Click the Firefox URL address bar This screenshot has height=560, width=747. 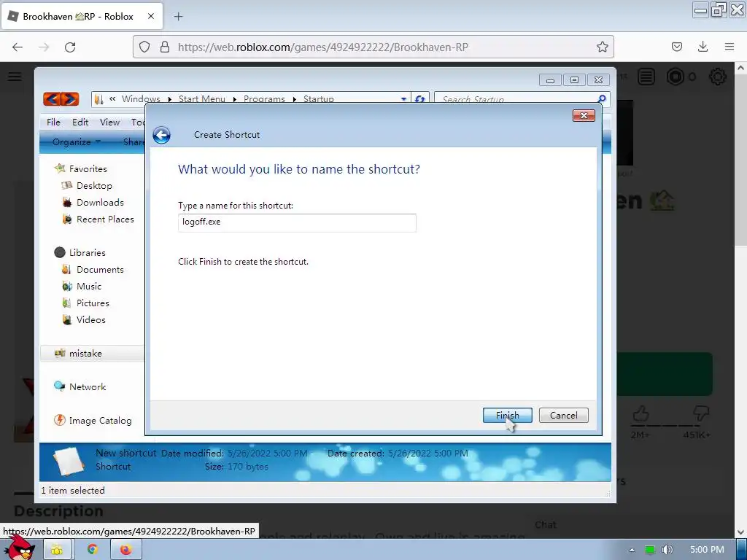(x=373, y=47)
